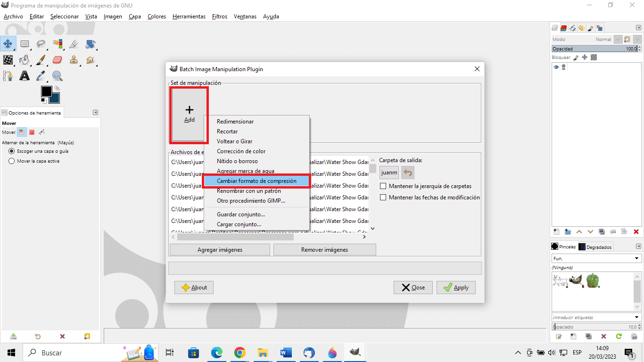Open the Filtros menu
Viewport: 644px width, 362px height.
click(x=220, y=16)
